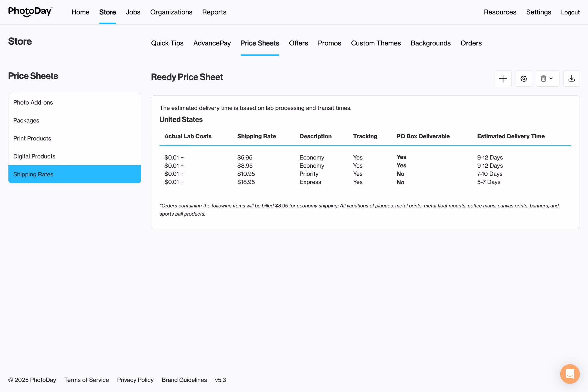Click the Express description cell

(x=310, y=182)
